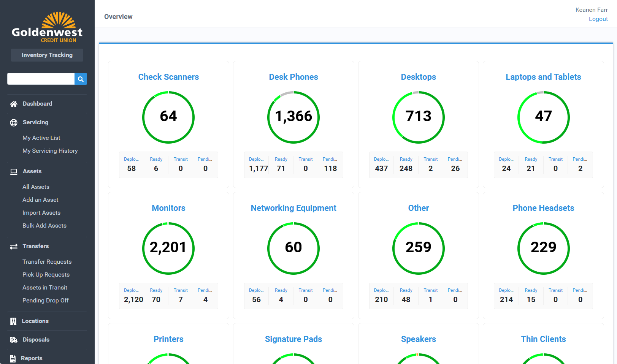Screen dimensions: 617x364
Task: Click the Goldenwest Credit Union logo
Action: pyautogui.click(x=47, y=27)
